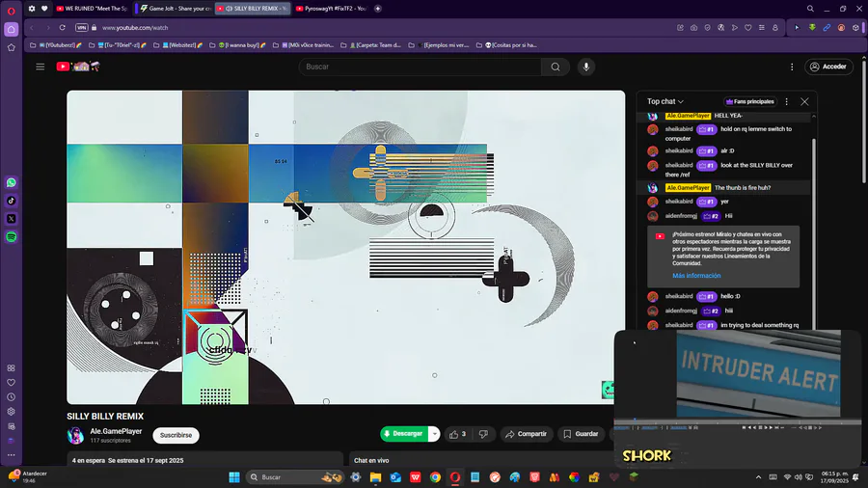The width and height of the screenshot is (868, 488).
Task: Save video with Guardar button
Action: coord(581,434)
